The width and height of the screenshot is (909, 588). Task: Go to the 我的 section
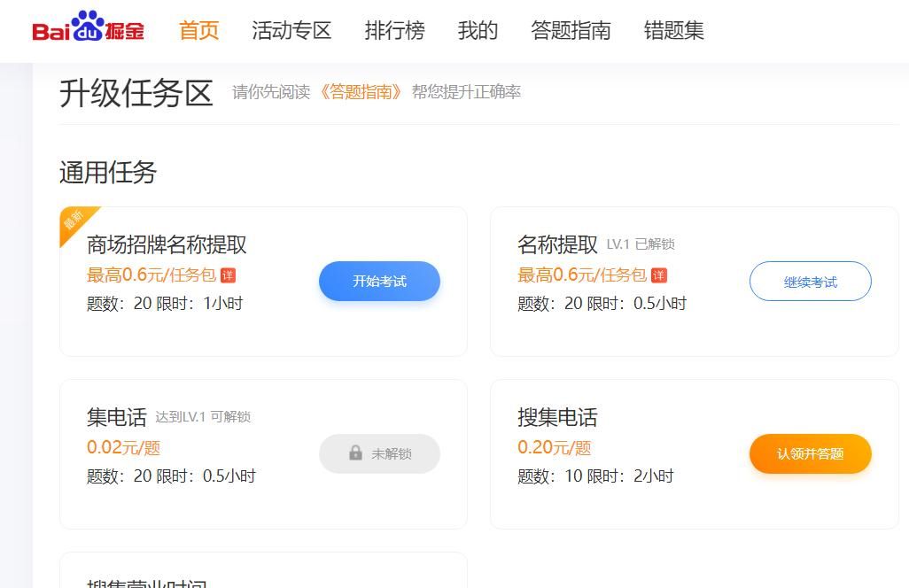pyautogui.click(x=478, y=31)
